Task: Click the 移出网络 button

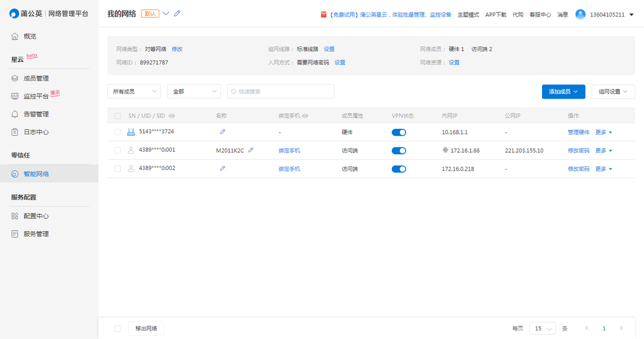Action: pyautogui.click(x=146, y=328)
